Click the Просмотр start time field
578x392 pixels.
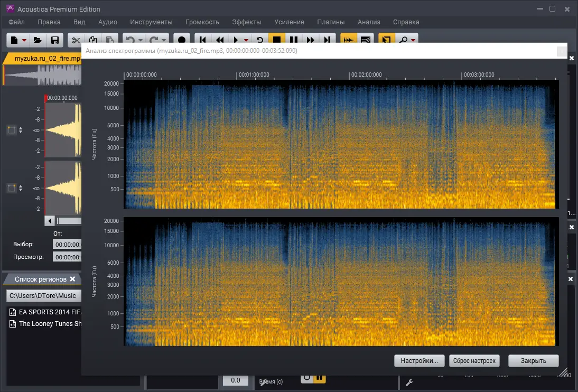coord(67,257)
